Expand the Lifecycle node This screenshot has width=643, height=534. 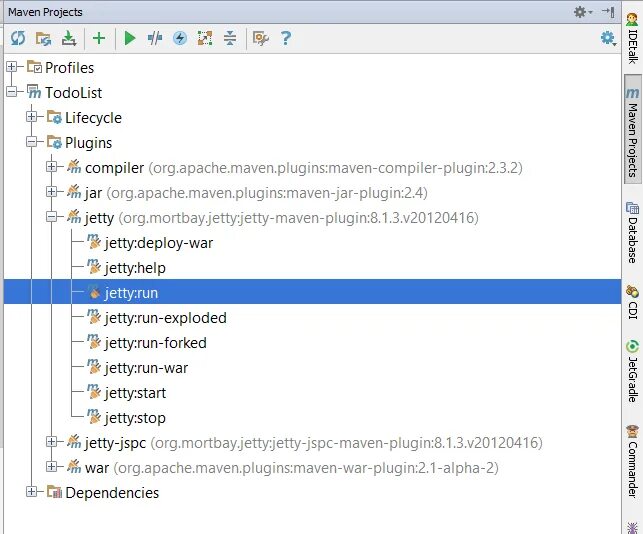click(32, 117)
